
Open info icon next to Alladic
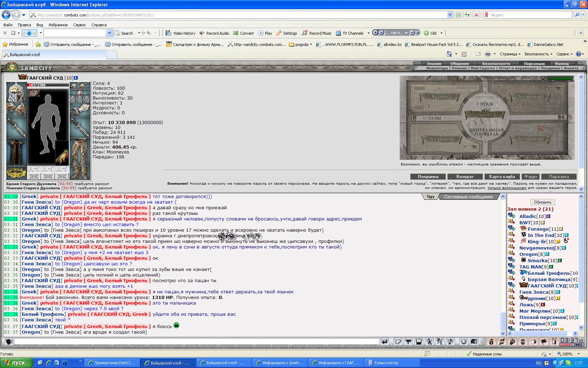pyautogui.click(x=548, y=217)
